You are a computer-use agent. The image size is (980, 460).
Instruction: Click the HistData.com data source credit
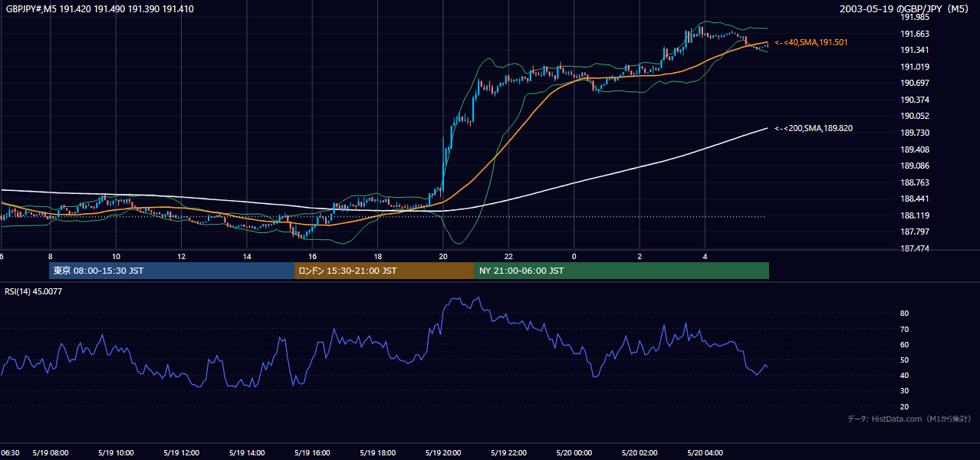tap(909, 419)
